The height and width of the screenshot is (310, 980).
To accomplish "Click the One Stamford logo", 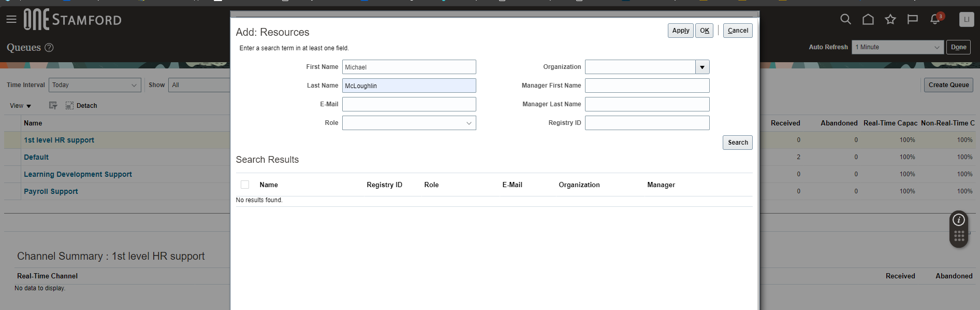I will 72,20.
